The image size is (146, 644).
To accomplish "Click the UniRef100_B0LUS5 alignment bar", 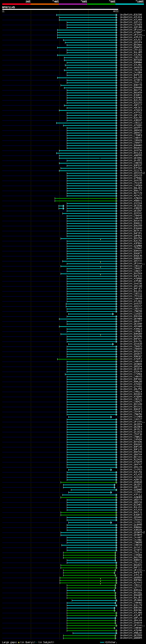I will click(x=87, y=78).
